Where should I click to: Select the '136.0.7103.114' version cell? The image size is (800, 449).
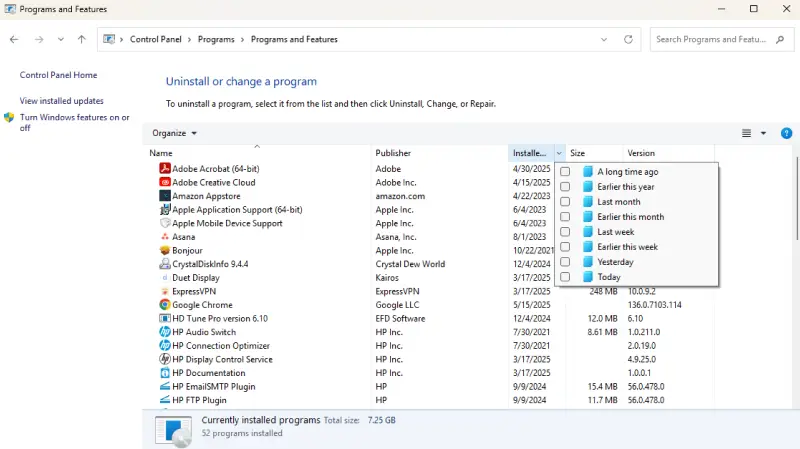pos(655,305)
